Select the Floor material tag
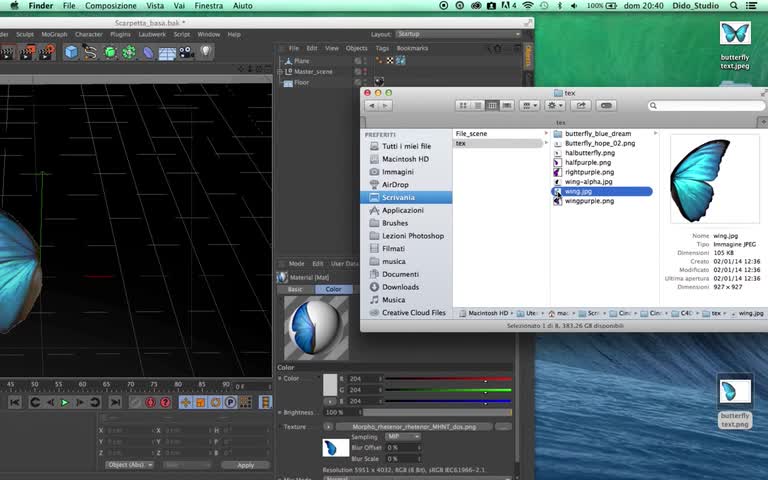 379,82
